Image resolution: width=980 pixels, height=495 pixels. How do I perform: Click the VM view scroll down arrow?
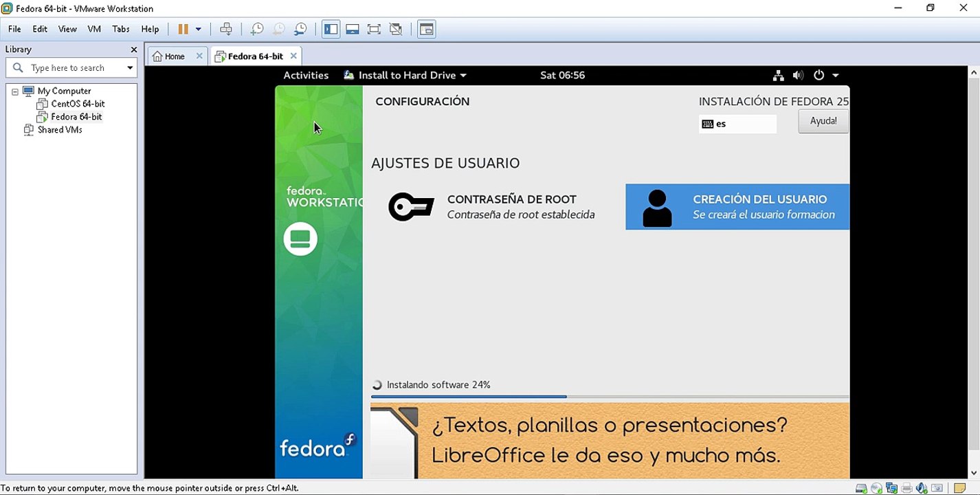pyautogui.click(x=974, y=473)
